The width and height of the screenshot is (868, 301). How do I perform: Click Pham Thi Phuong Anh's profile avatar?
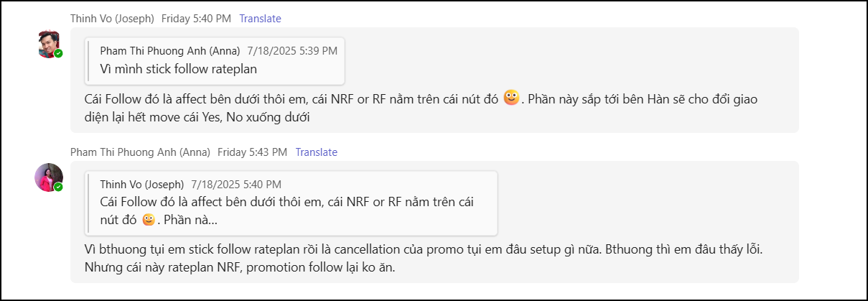[48, 177]
